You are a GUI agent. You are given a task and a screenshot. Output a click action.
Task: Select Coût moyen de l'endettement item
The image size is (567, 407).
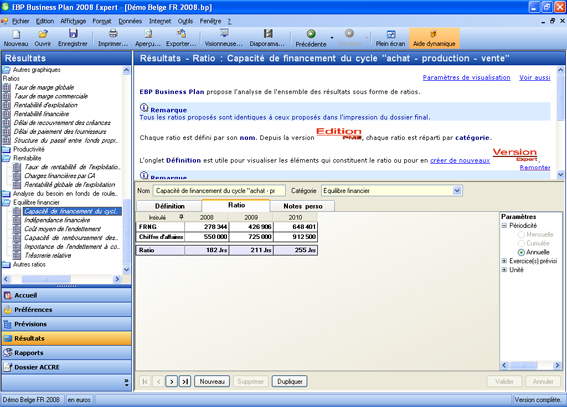click(62, 229)
